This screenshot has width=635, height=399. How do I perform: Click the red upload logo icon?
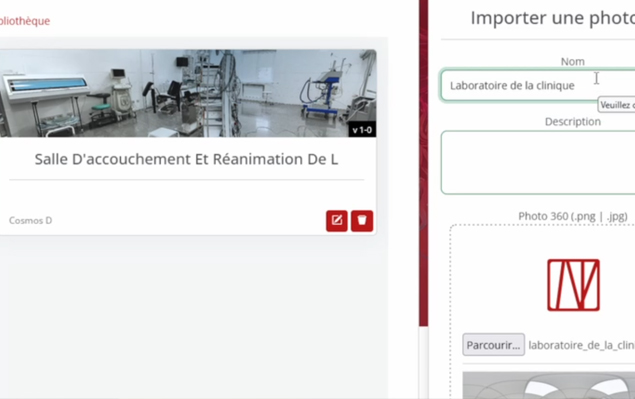573,285
